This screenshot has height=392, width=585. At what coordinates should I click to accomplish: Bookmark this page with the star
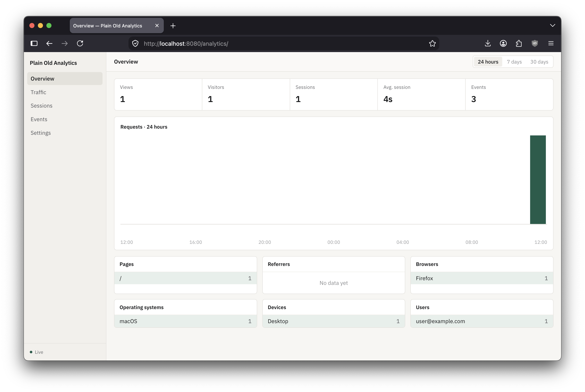click(x=432, y=44)
